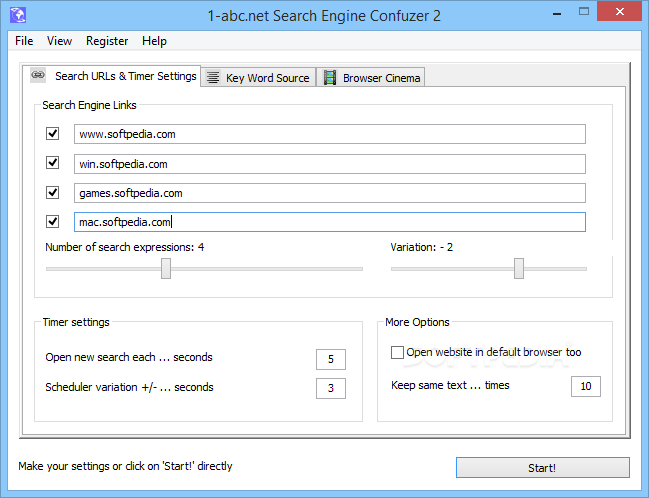Switch to the Key Word Source tab
Image resolution: width=649 pixels, height=498 pixels.
point(258,77)
